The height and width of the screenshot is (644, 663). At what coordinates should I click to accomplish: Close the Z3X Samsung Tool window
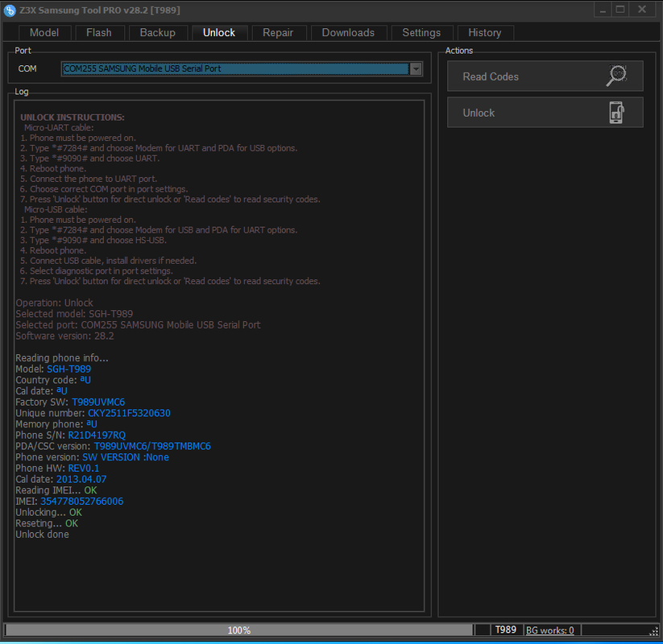click(x=642, y=10)
